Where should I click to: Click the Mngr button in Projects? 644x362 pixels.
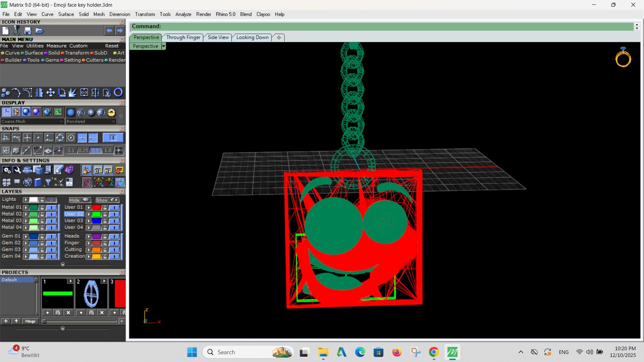[30, 321]
